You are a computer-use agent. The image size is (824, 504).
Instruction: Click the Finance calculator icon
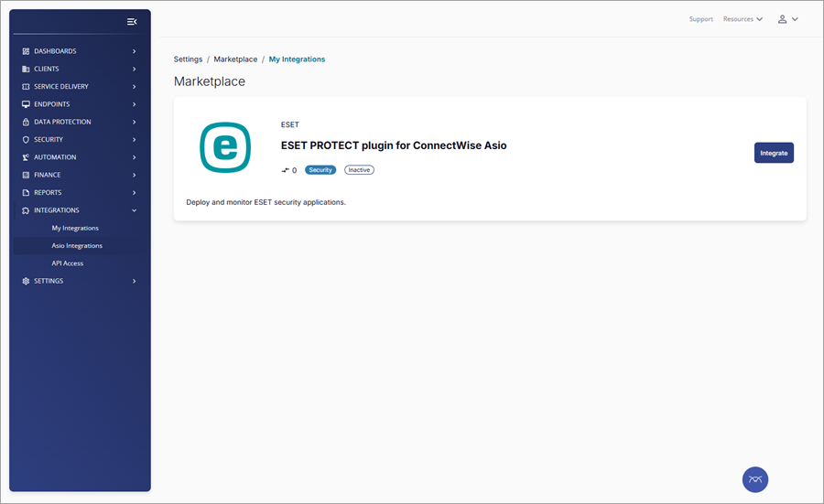tap(26, 175)
